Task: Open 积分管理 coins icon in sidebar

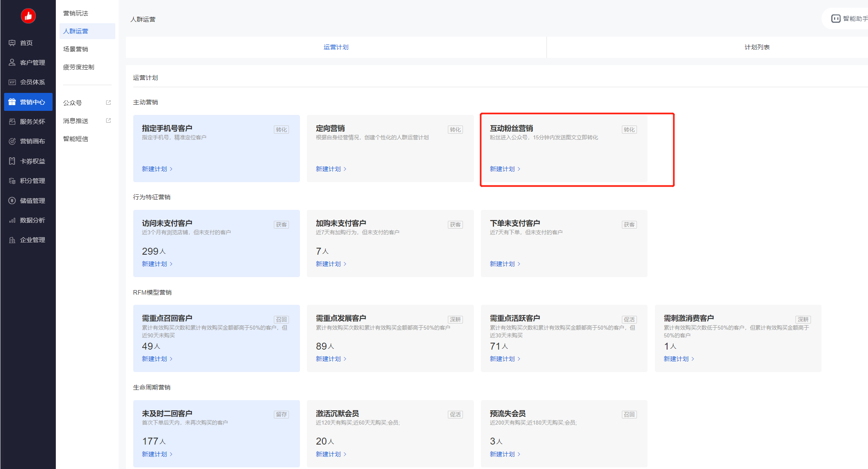Action: pos(12,181)
